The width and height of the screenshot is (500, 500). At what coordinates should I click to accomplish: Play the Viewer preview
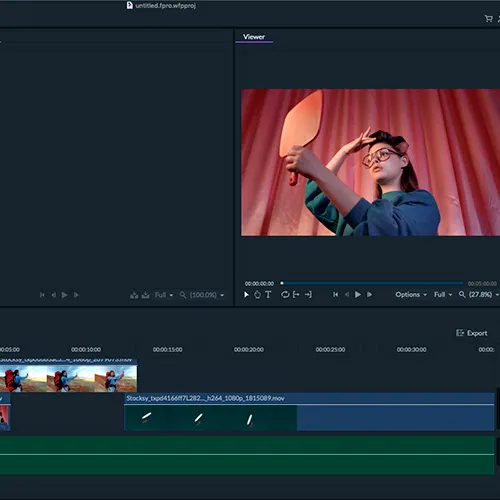(x=358, y=295)
